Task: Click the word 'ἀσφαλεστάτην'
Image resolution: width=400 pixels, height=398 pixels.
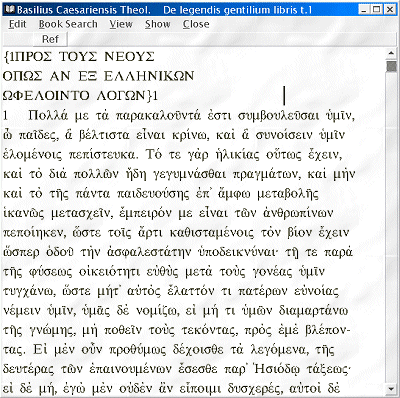Action: 149,252
